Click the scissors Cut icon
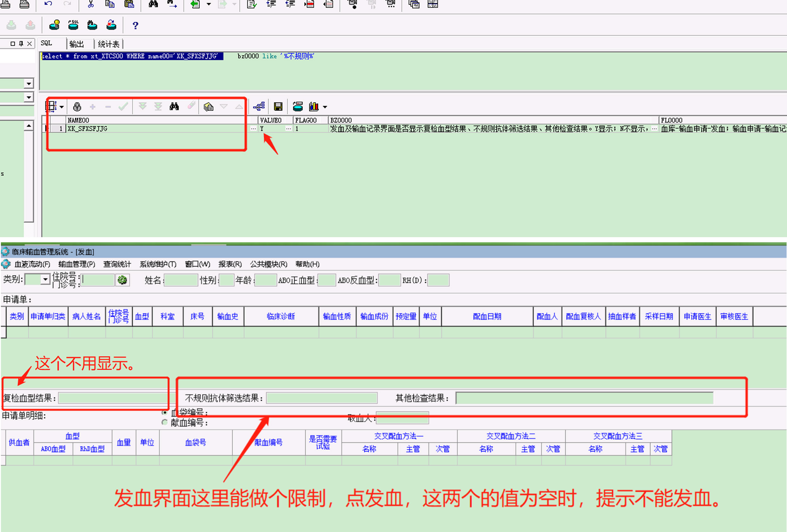787x532 pixels. pyautogui.click(x=90, y=4)
